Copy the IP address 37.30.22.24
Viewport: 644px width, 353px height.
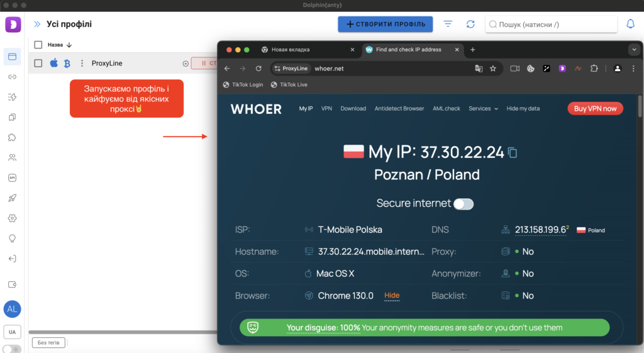pos(513,152)
